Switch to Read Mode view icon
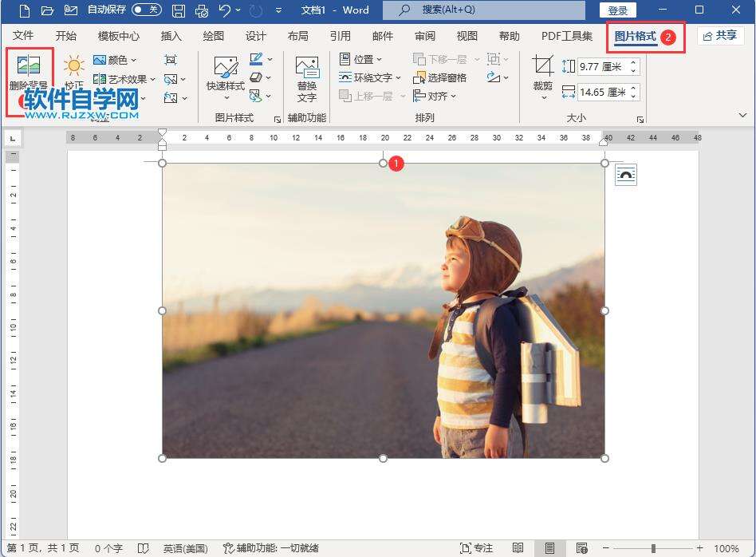Image resolution: width=756 pixels, height=557 pixels. pos(518,548)
